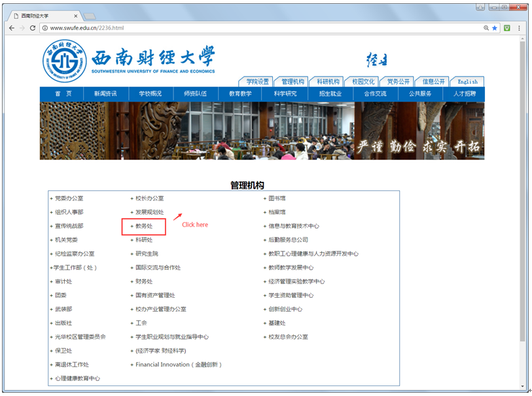532x396 pixels.
Task: Open the 图书馆 link
Action: (277, 198)
